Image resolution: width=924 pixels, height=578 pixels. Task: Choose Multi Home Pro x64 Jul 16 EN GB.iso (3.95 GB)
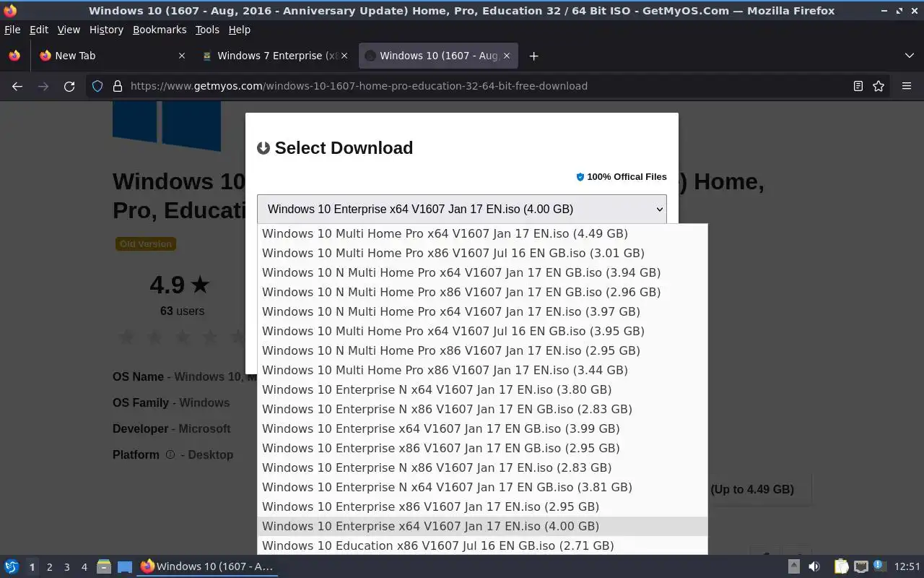pyautogui.click(x=482, y=331)
